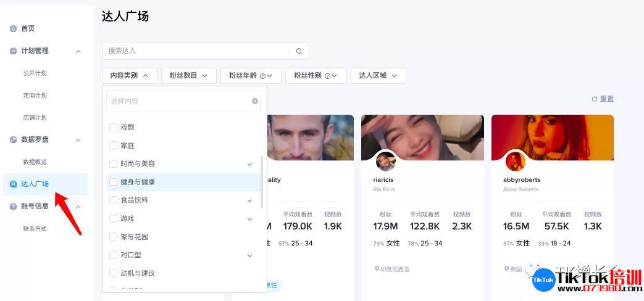Collapse the 内容类别 dropdown

coord(130,76)
